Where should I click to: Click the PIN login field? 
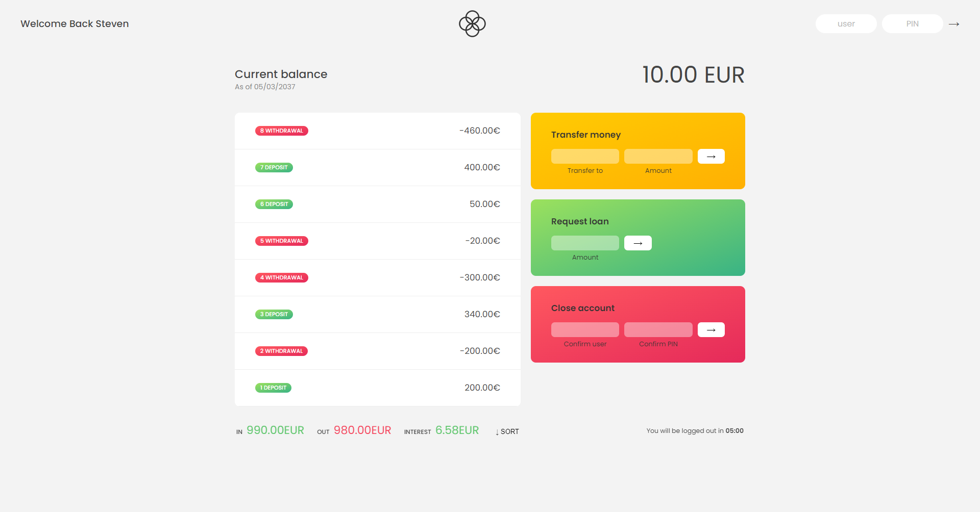coord(913,23)
